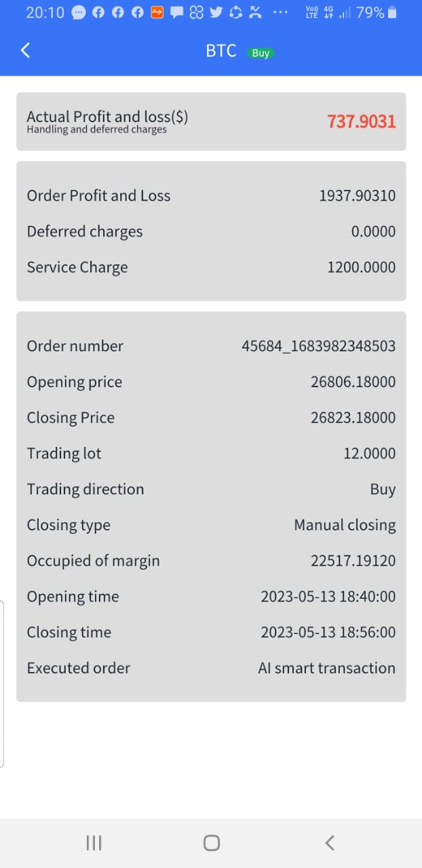
Task: Open Android recent apps button
Action: [94, 843]
